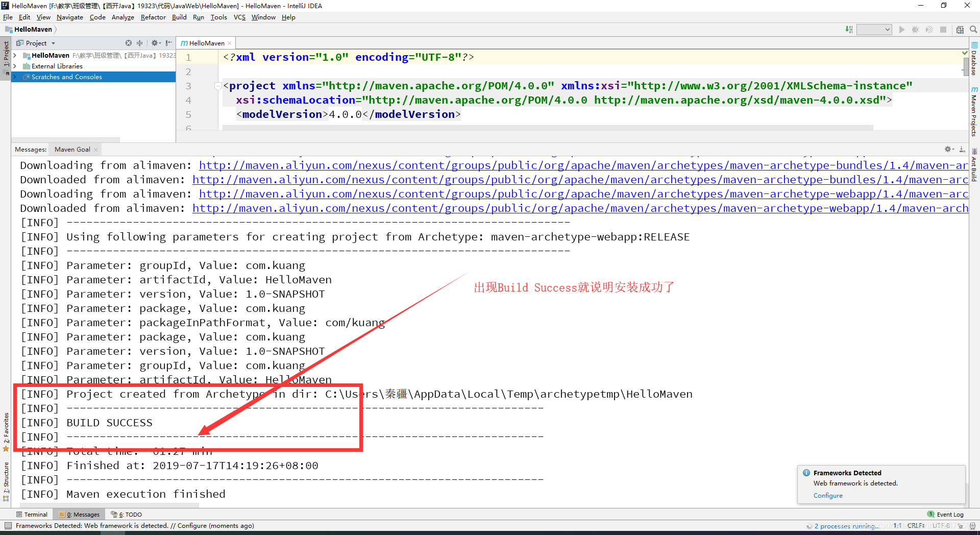The height and width of the screenshot is (535, 980).
Task: Toggle the 7: Structure tool window
Action: coord(6,481)
